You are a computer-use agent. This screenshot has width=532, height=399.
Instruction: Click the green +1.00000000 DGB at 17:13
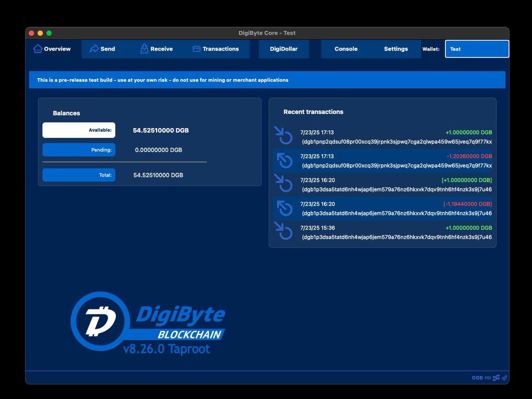(469, 133)
